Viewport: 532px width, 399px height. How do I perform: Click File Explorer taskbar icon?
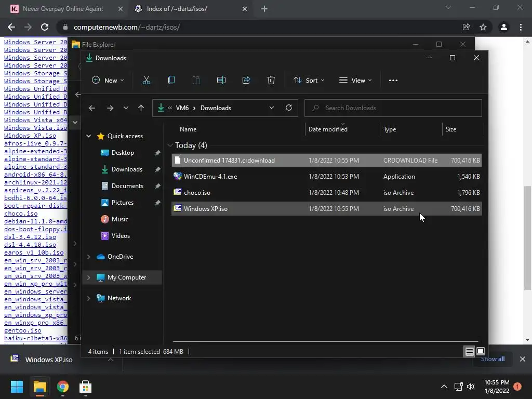point(39,387)
